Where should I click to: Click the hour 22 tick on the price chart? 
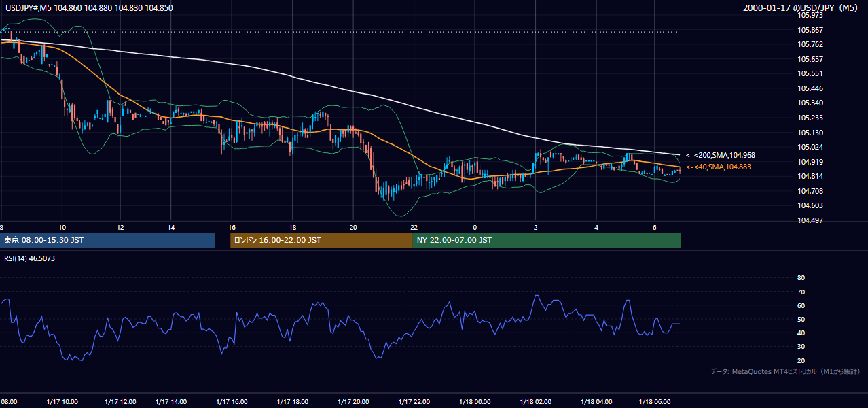414,227
